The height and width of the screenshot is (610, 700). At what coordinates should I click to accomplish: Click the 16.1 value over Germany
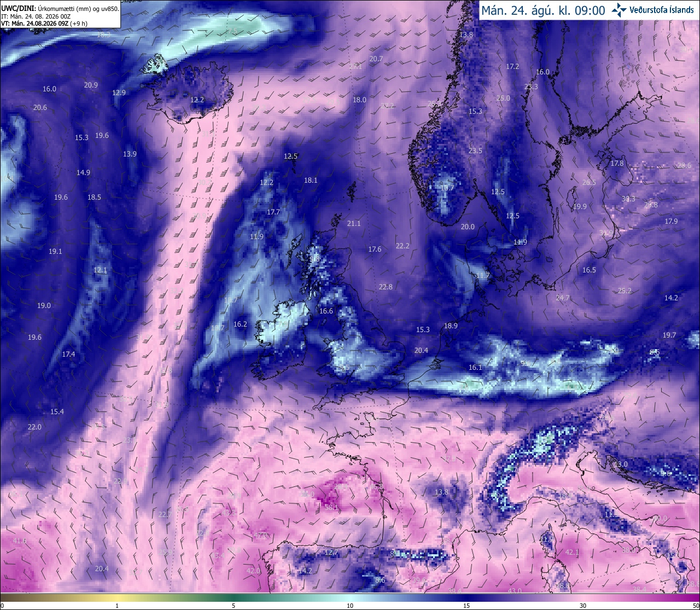[x=475, y=368]
